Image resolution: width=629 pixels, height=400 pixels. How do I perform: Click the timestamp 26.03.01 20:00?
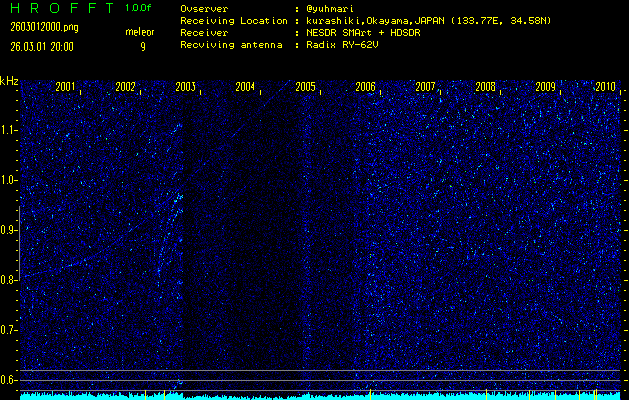pos(42,47)
